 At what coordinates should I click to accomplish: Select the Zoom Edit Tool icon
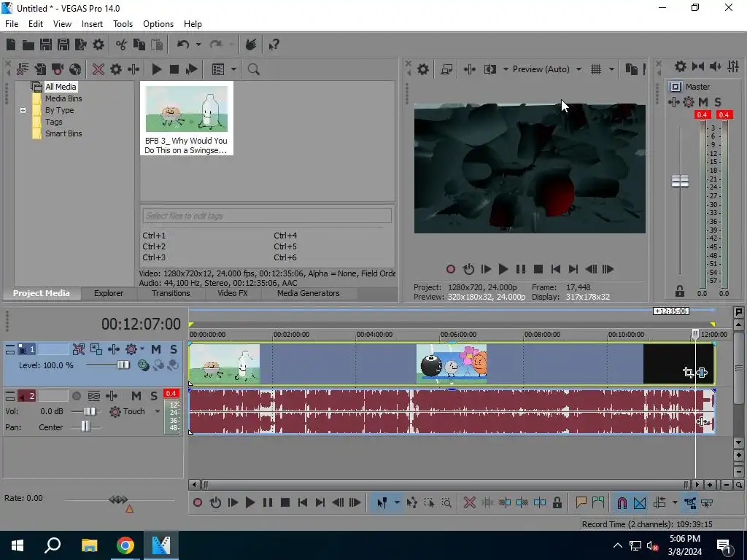(x=446, y=503)
